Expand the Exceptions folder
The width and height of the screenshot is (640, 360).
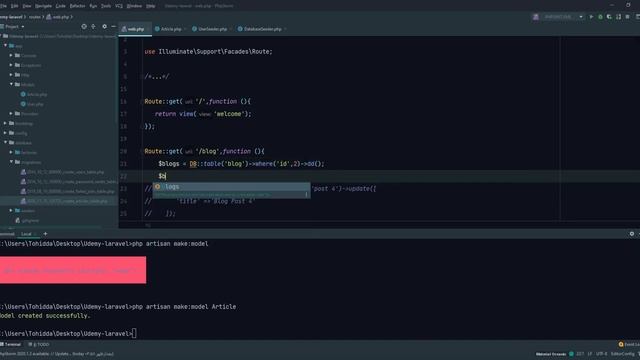tap(11, 65)
